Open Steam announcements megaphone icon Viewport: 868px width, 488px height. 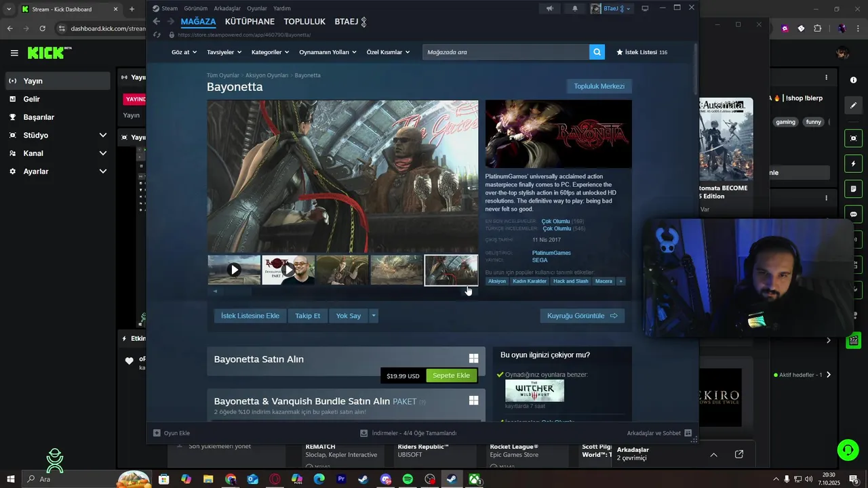pos(550,8)
